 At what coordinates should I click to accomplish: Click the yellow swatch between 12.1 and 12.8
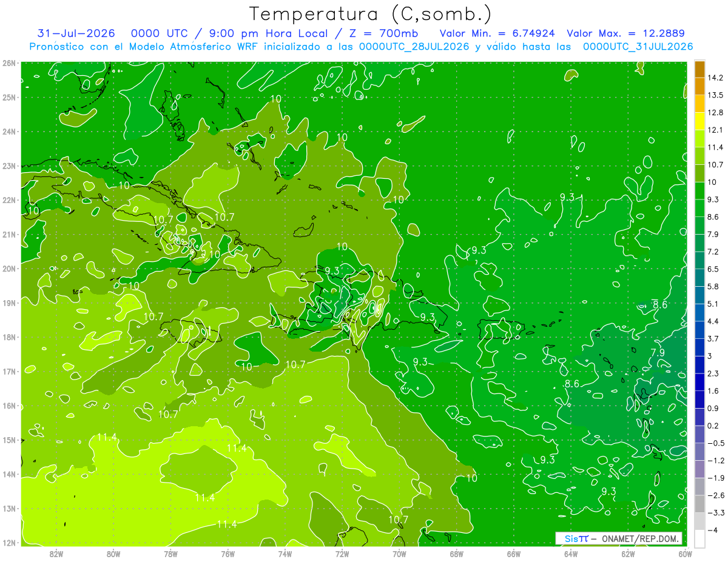click(x=699, y=121)
